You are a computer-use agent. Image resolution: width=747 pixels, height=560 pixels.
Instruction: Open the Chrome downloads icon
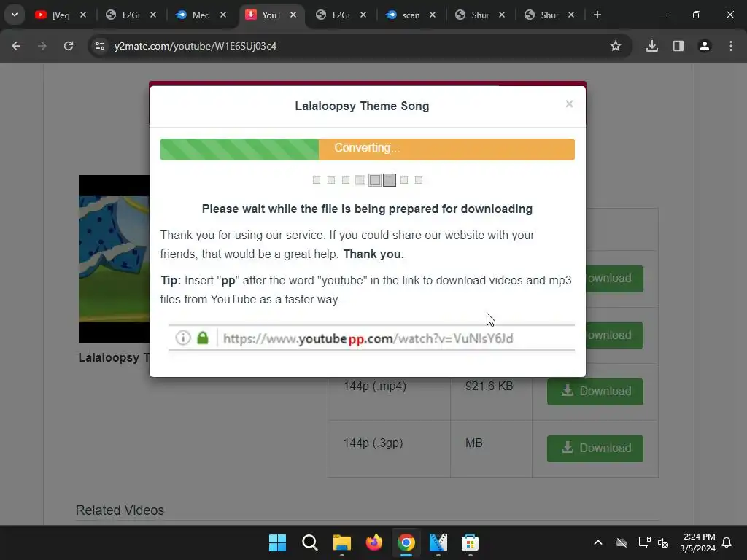pos(651,46)
